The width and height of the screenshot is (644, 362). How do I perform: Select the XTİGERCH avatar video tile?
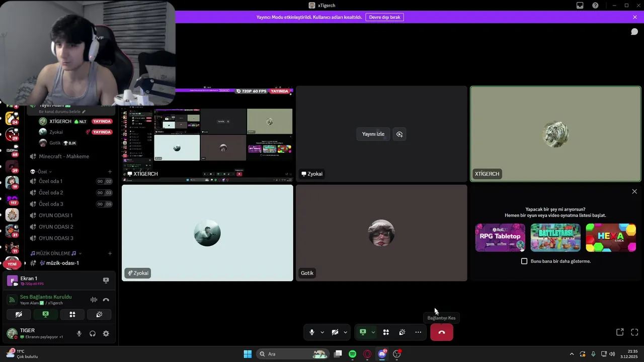pyautogui.click(x=555, y=134)
